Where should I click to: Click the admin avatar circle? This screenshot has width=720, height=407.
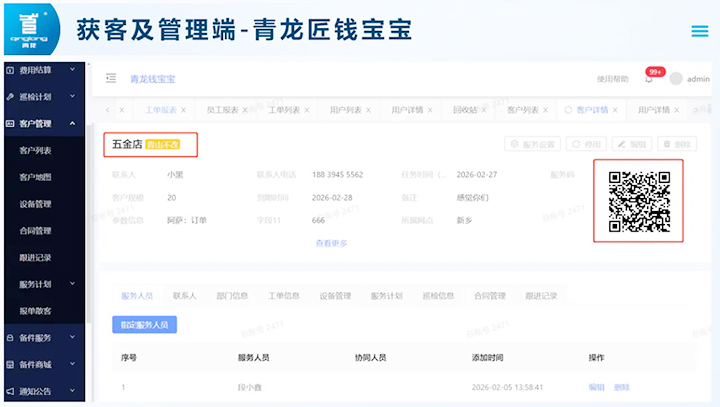(x=675, y=79)
